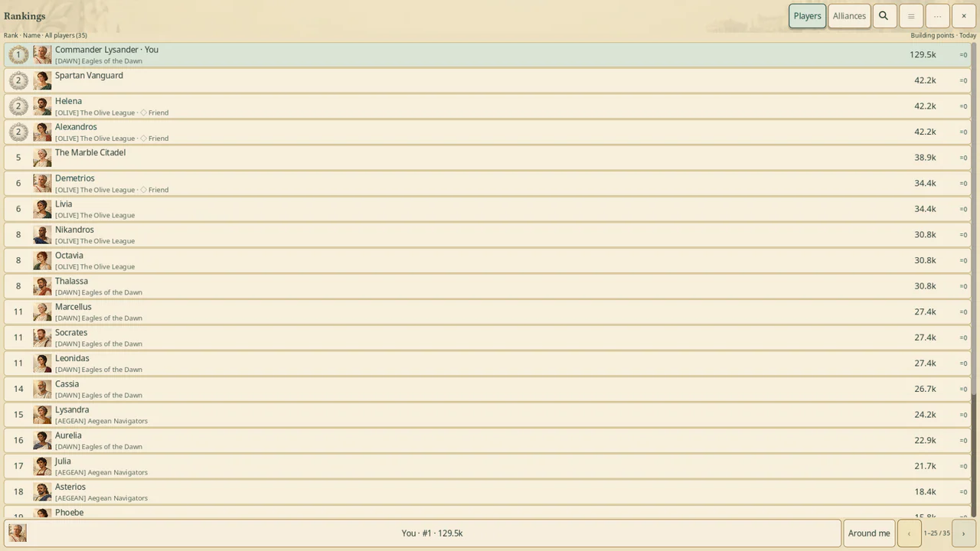Go to the next rankings page
The image size is (980, 551).
tap(963, 533)
